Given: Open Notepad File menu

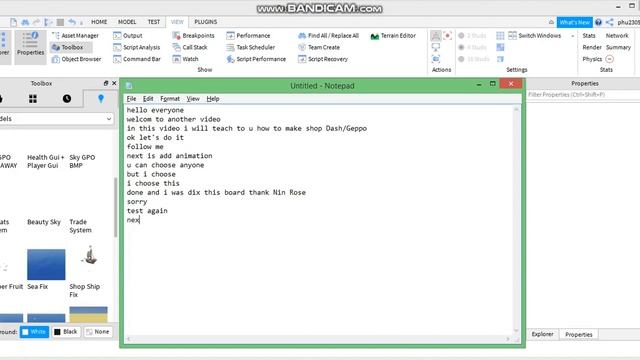Looking at the screenshot, I should click(131, 99).
